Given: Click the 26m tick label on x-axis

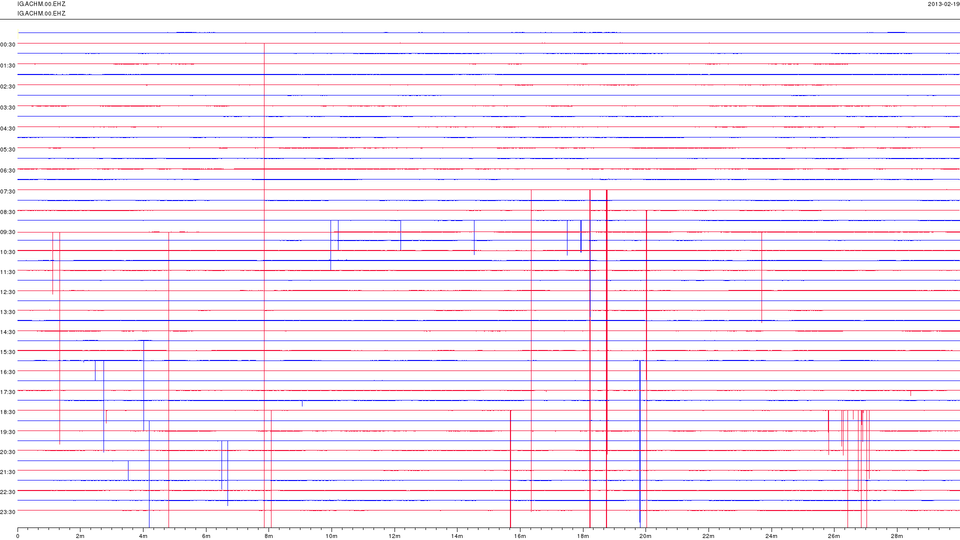Looking at the screenshot, I should [834, 536].
